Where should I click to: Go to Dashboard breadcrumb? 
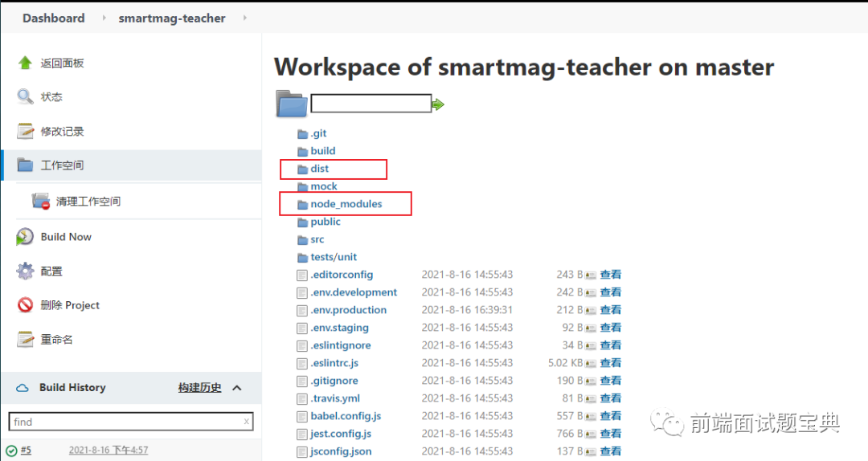[54, 18]
